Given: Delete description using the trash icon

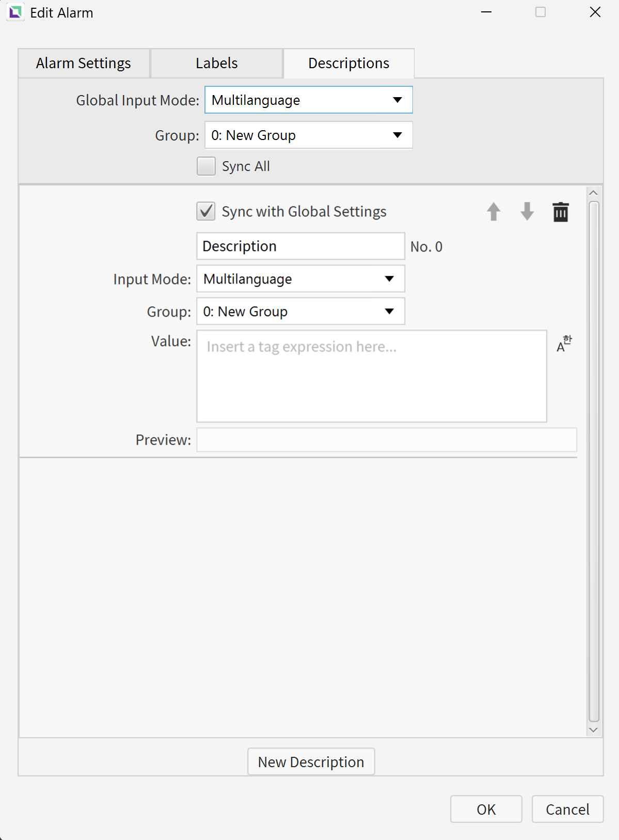Looking at the screenshot, I should [561, 212].
